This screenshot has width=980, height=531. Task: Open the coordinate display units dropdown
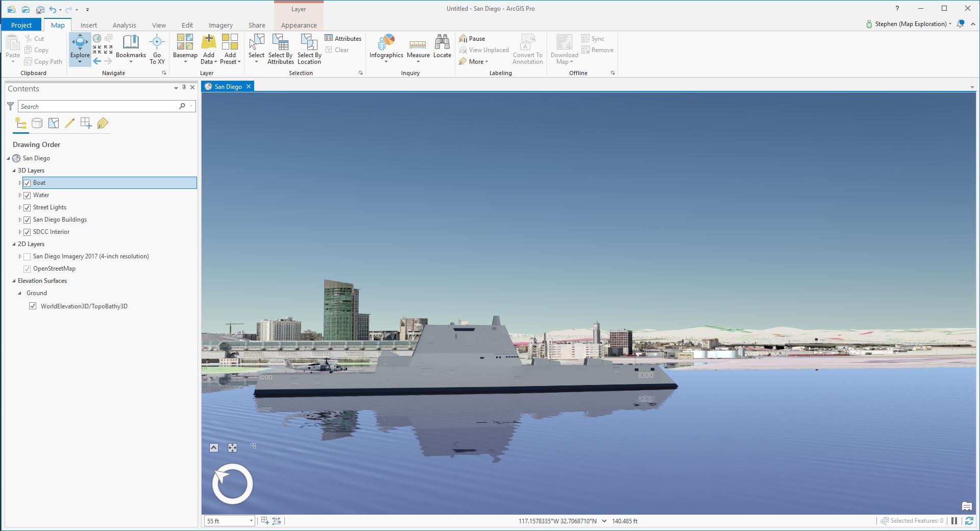pyautogui.click(x=604, y=521)
